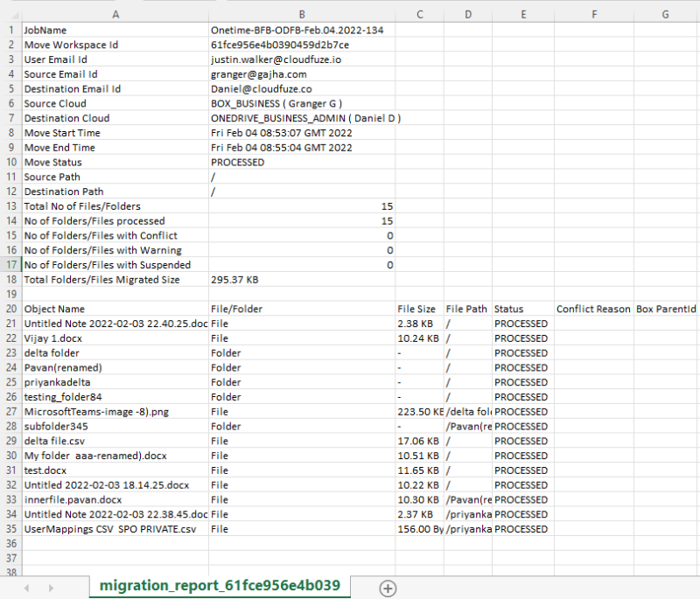Click the Select All corner triangle

12,14
